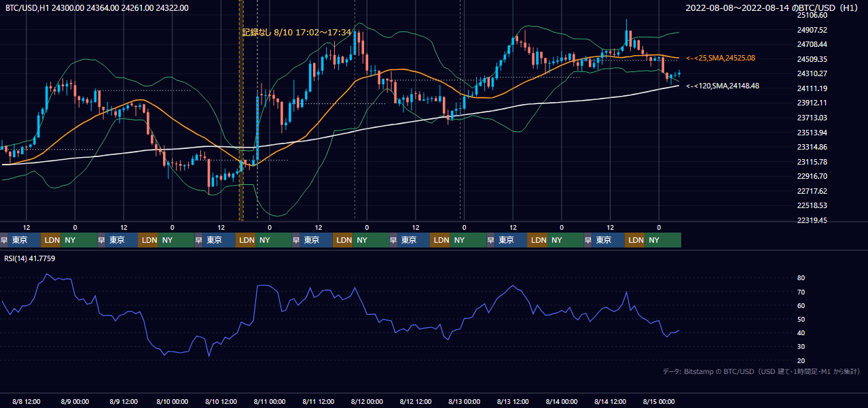This screenshot has width=868, height=408.
Task: Click RSI scale value 80
Action: 801,278
